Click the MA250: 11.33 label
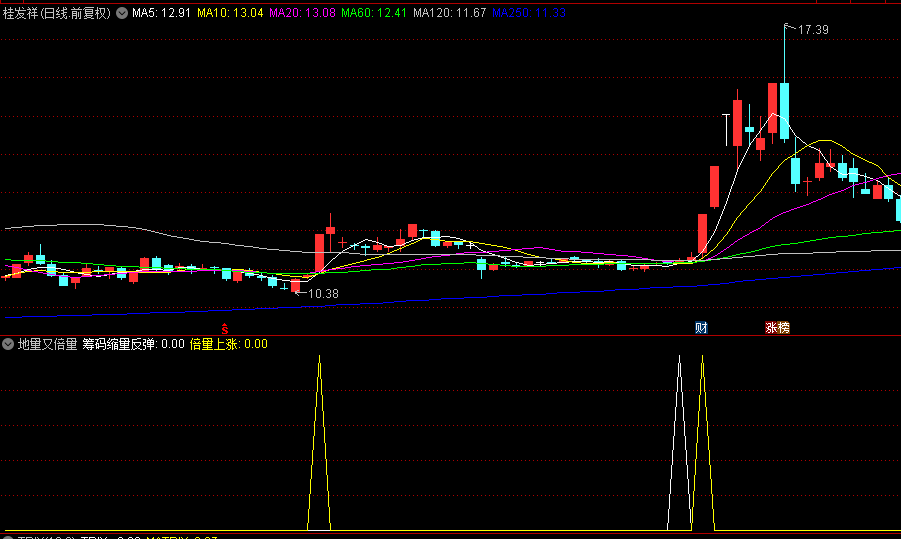This screenshot has width=901, height=539. [x=529, y=13]
